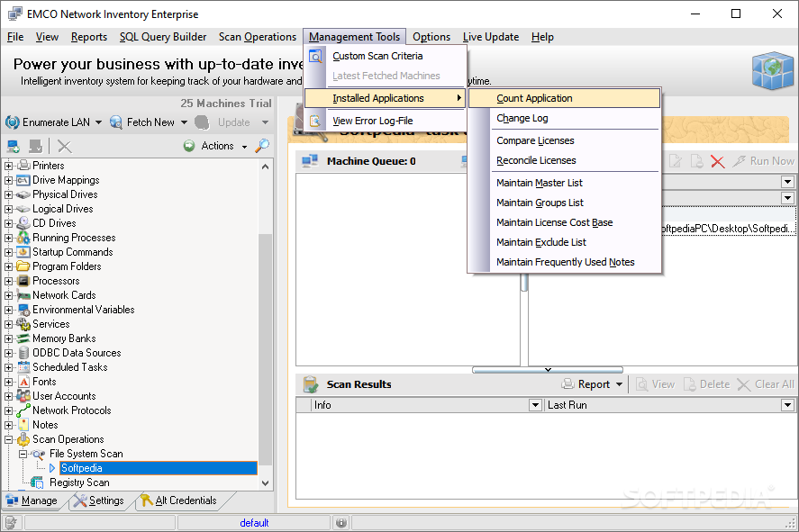Switch to the Settings tab

99,500
